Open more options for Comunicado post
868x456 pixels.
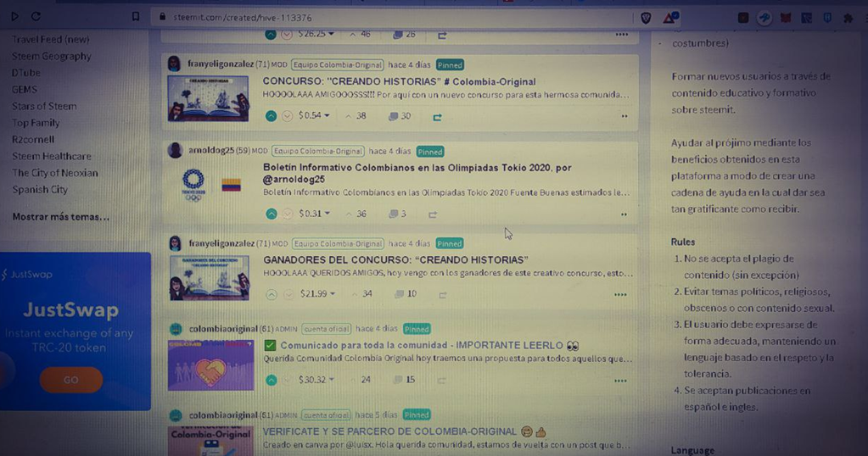click(620, 381)
